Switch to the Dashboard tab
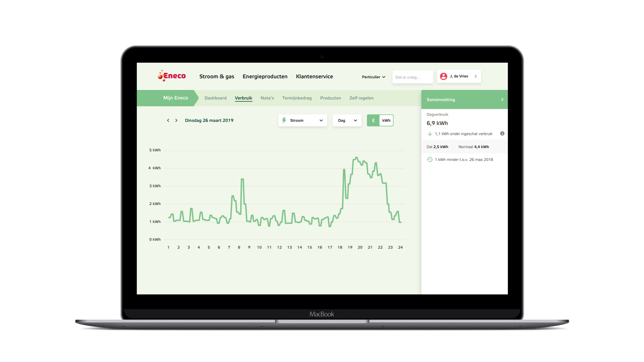This screenshot has width=644, height=362. click(x=215, y=98)
